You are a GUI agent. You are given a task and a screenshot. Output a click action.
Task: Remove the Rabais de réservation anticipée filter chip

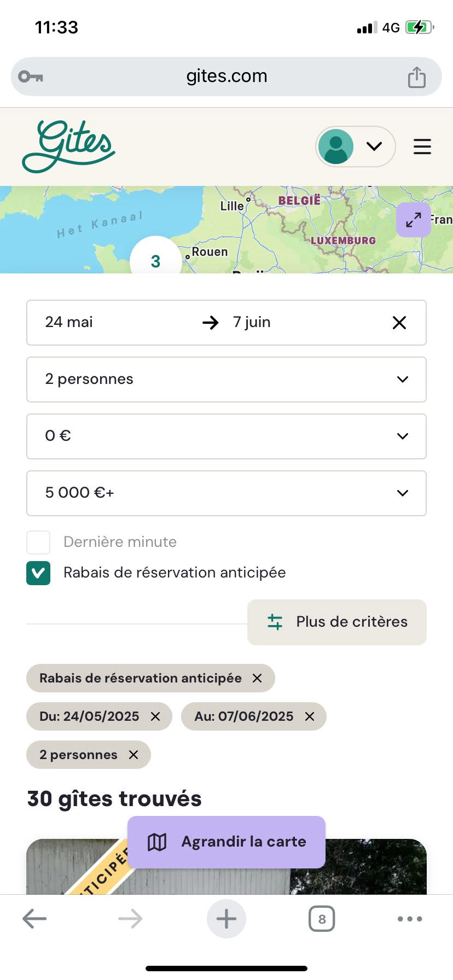257,678
